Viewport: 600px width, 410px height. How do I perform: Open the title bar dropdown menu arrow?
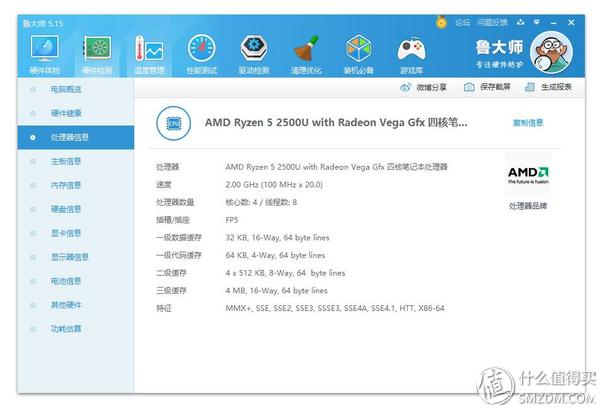pyautogui.click(x=537, y=23)
